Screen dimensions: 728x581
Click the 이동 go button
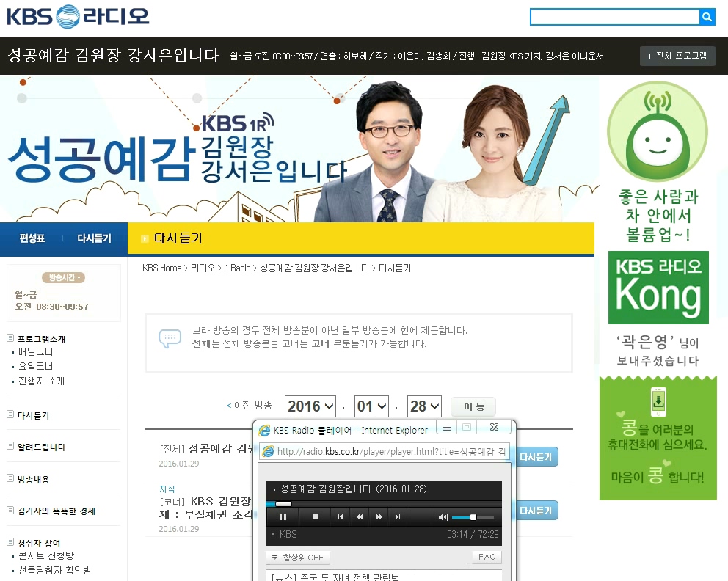[x=473, y=406]
